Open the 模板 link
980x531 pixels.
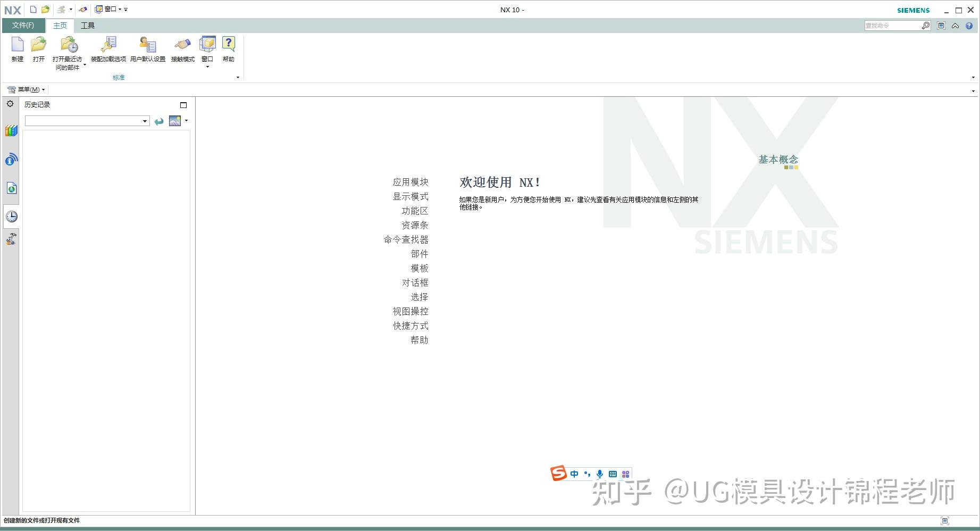(x=420, y=268)
